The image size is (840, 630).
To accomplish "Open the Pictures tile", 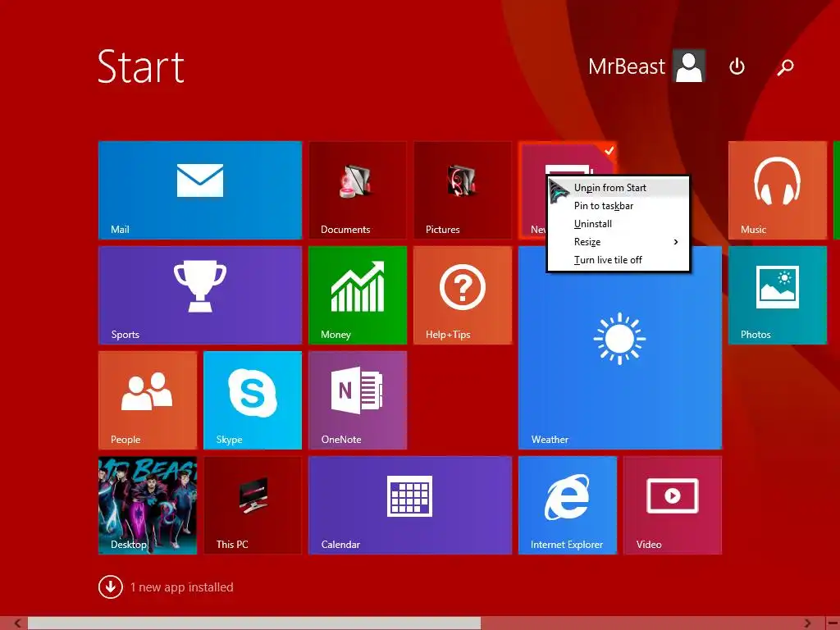I will click(x=463, y=190).
